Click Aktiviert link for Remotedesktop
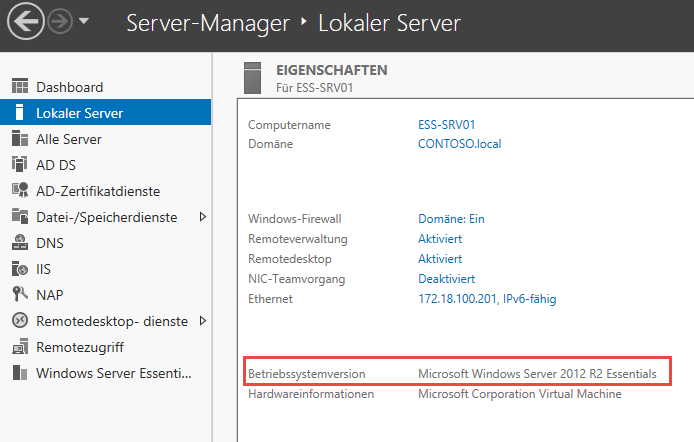694x442 pixels. (440, 259)
